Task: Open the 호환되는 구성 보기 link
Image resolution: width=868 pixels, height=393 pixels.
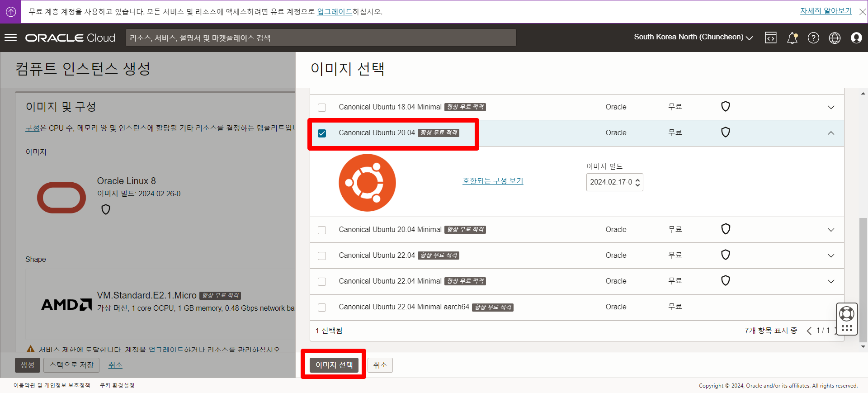Action: click(x=492, y=181)
